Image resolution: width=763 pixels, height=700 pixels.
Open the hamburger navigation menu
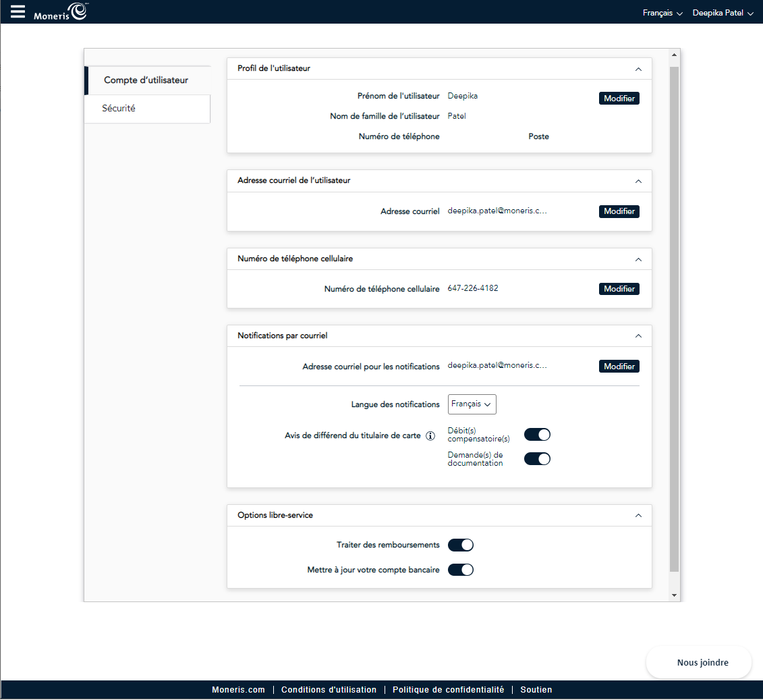click(x=18, y=11)
